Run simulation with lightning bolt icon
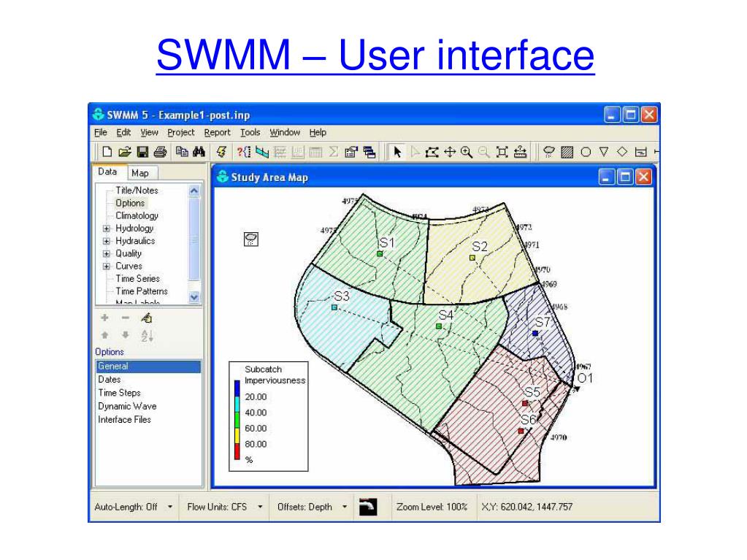 coord(221,152)
